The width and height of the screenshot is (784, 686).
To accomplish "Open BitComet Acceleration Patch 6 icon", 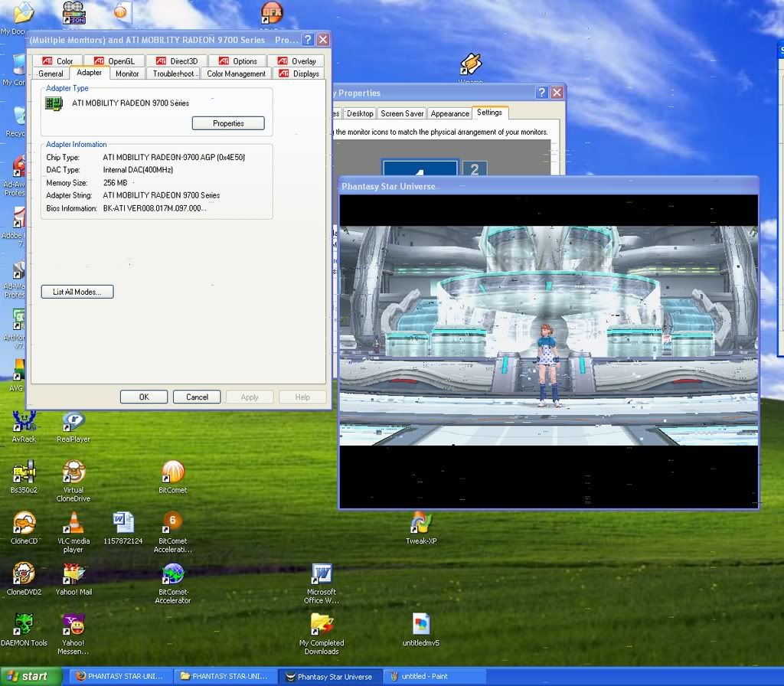I will click(173, 532).
